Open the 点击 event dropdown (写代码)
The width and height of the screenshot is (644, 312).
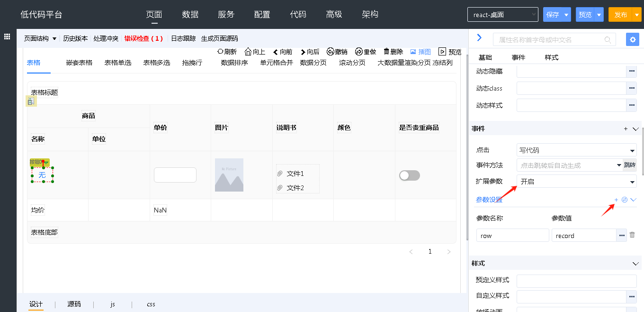[576, 150]
